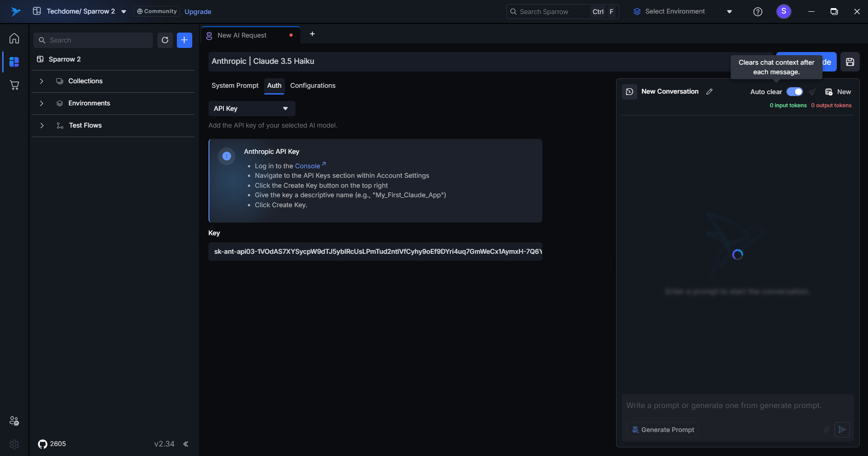Collapse sidebar with double chevron icon
Screen dimensions: 868x456
point(185,444)
